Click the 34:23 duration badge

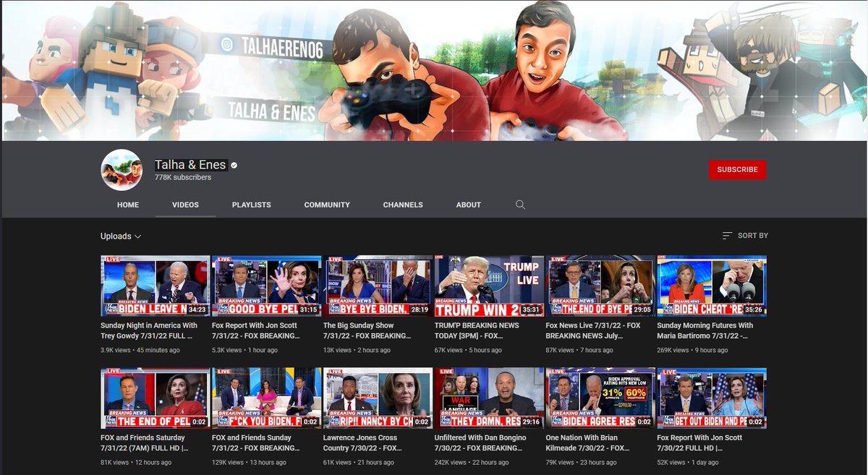197,309
